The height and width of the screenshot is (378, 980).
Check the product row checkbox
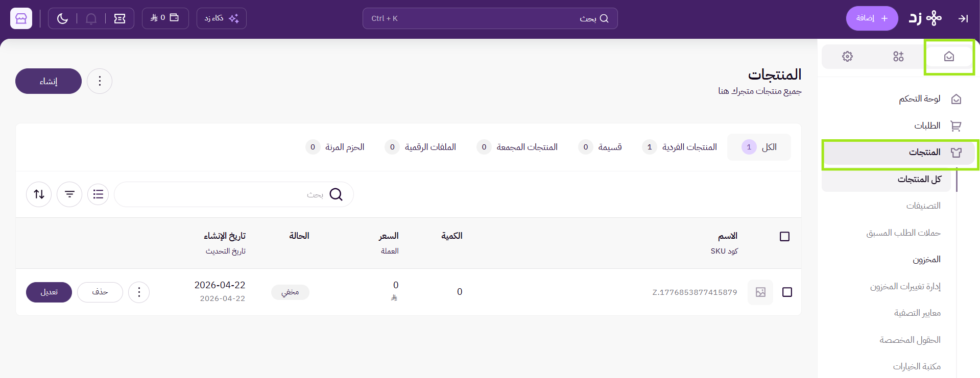coord(787,292)
